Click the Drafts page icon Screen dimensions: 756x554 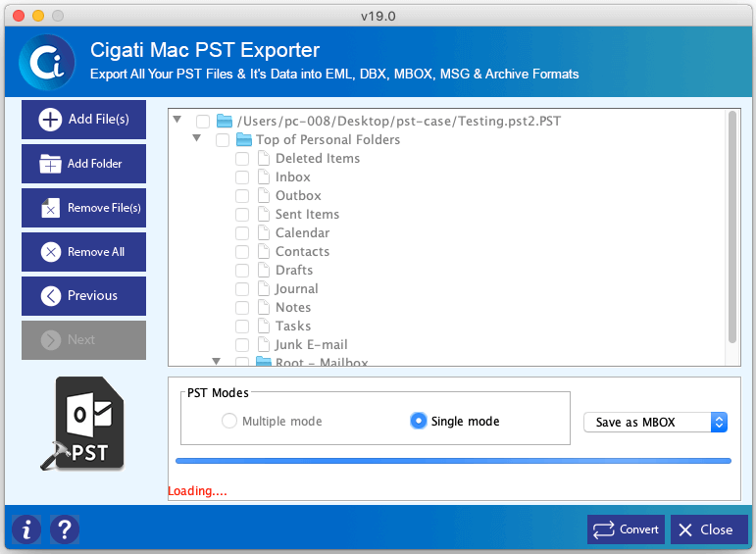coord(263,270)
